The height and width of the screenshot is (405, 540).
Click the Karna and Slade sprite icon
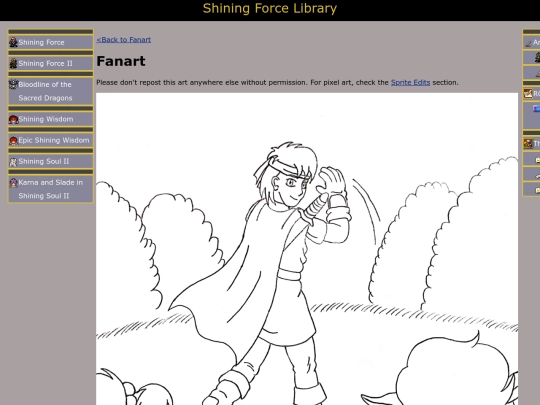(x=13, y=183)
